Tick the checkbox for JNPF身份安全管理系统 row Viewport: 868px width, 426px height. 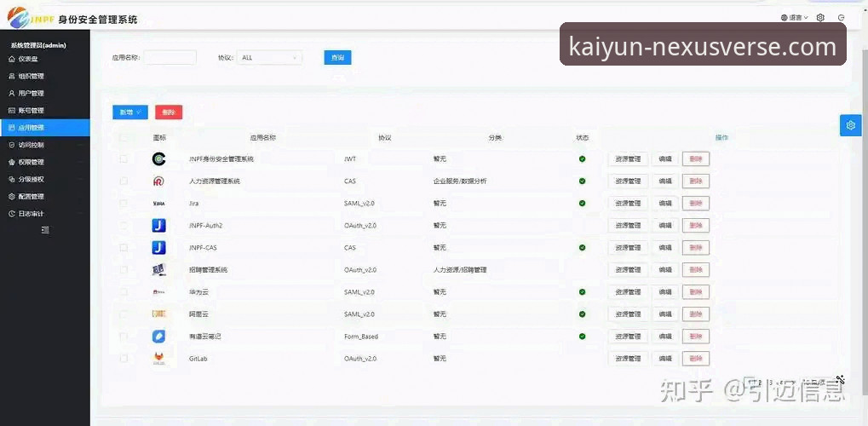pos(124,159)
